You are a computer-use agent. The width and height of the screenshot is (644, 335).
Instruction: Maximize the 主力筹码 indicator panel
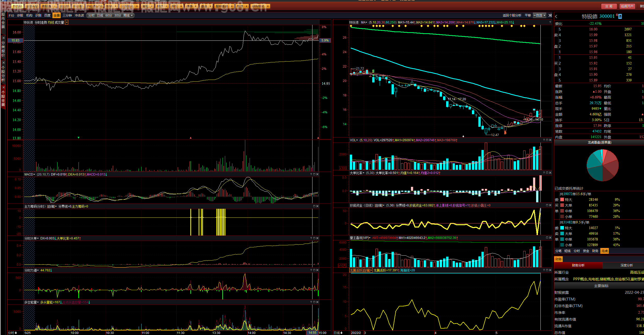314,206
